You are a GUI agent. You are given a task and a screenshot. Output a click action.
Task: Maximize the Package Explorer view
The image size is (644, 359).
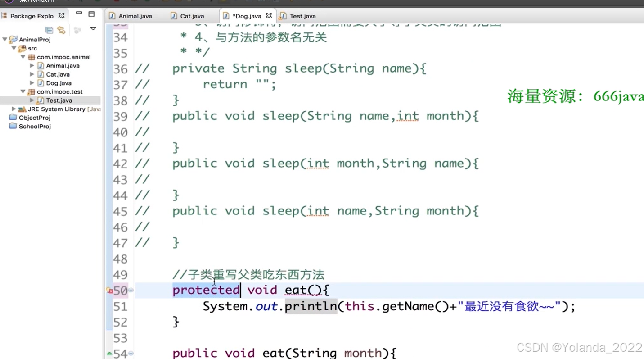tap(91, 14)
